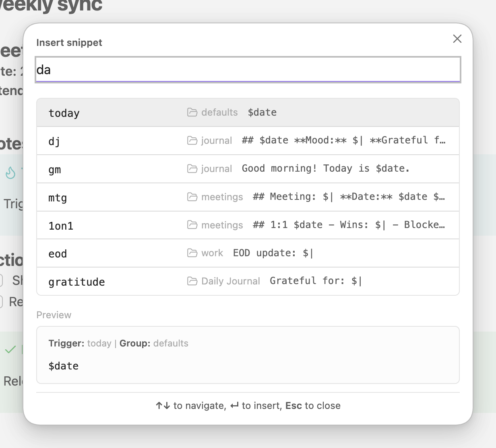Click the 'Esc to close' hint text

(313, 406)
